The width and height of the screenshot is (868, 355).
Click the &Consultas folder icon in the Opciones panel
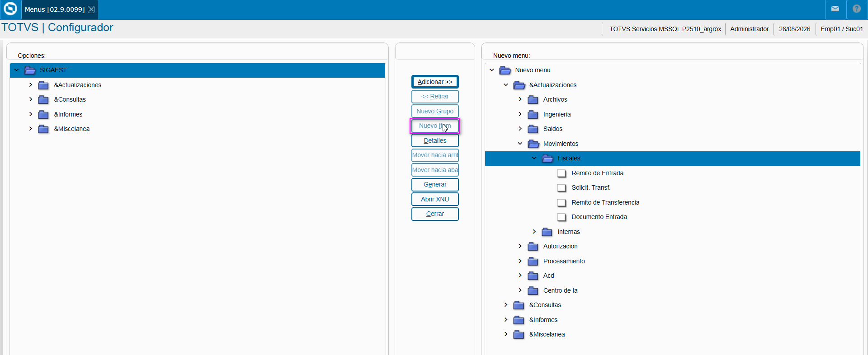click(x=43, y=99)
